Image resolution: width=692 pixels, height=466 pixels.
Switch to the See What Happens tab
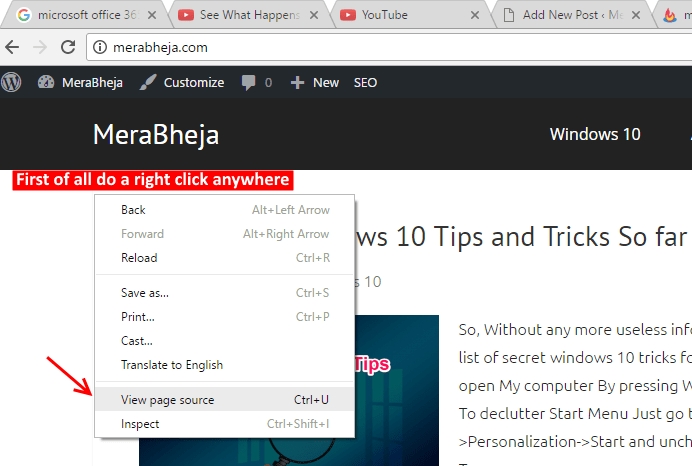[250, 15]
